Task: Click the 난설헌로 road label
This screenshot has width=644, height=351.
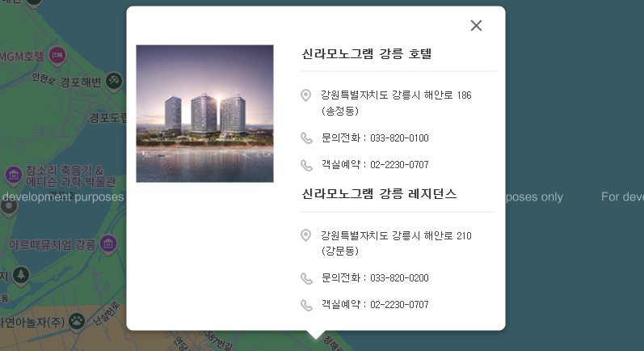Action: 107,314
